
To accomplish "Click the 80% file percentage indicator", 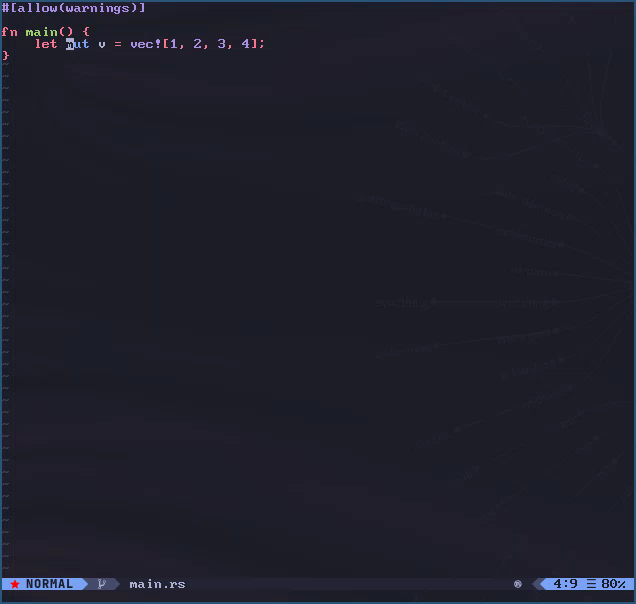I will tap(613, 584).
